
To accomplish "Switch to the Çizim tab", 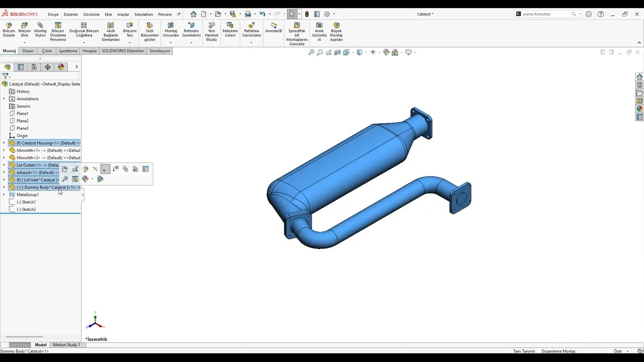I will coord(47,51).
